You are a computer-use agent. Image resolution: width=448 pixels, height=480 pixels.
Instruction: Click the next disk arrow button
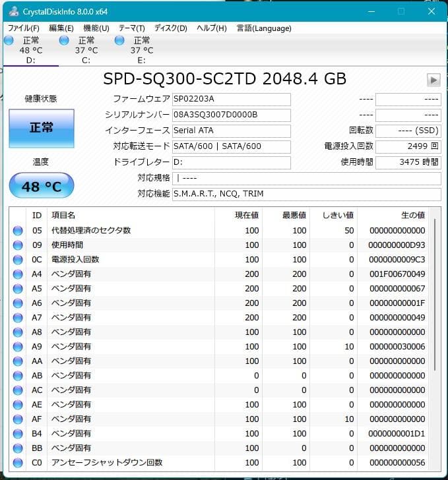click(433, 80)
